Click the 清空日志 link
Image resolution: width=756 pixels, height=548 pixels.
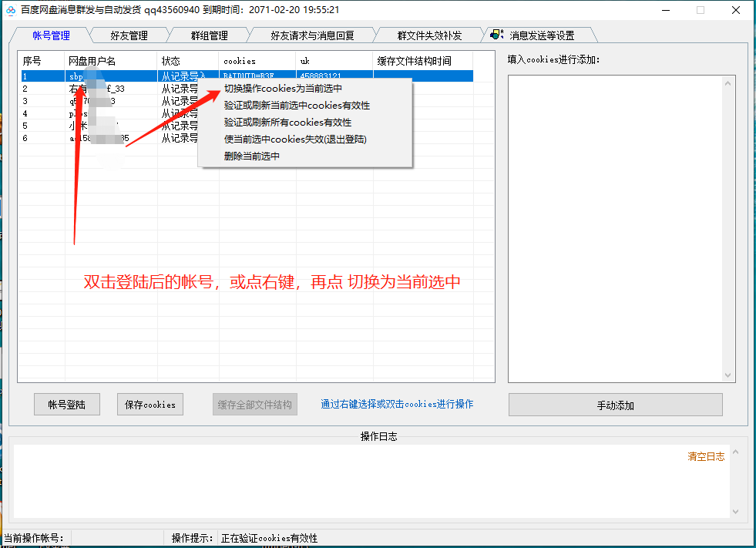pyautogui.click(x=706, y=456)
